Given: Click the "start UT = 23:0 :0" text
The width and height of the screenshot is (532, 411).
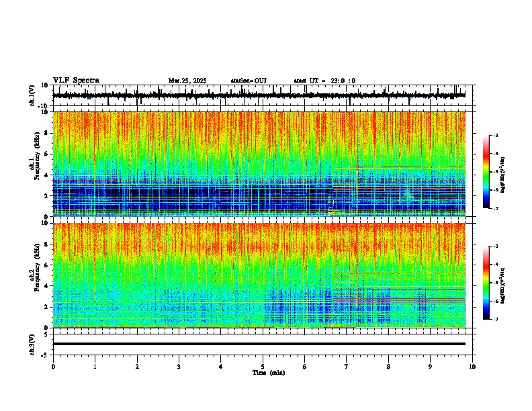Looking at the screenshot, I should point(324,81).
